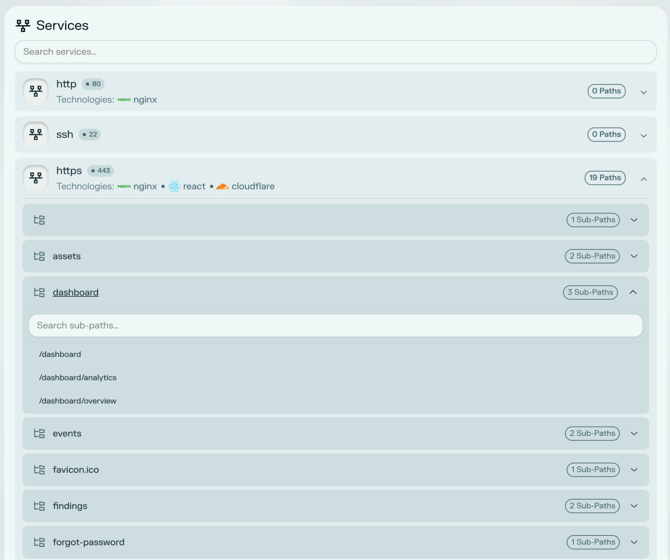The width and height of the screenshot is (670, 560).
Task: Click the events path tree icon
Action: (39, 434)
